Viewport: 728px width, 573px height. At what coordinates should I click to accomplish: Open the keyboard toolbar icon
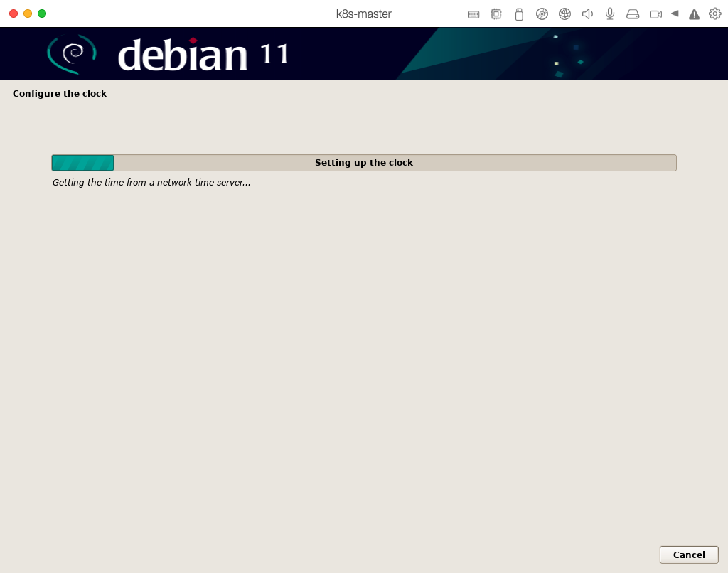pos(473,14)
